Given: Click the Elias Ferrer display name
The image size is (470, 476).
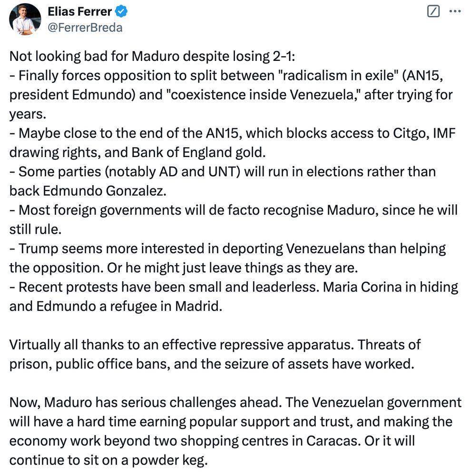Looking at the screenshot, I should pyautogui.click(x=80, y=11).
